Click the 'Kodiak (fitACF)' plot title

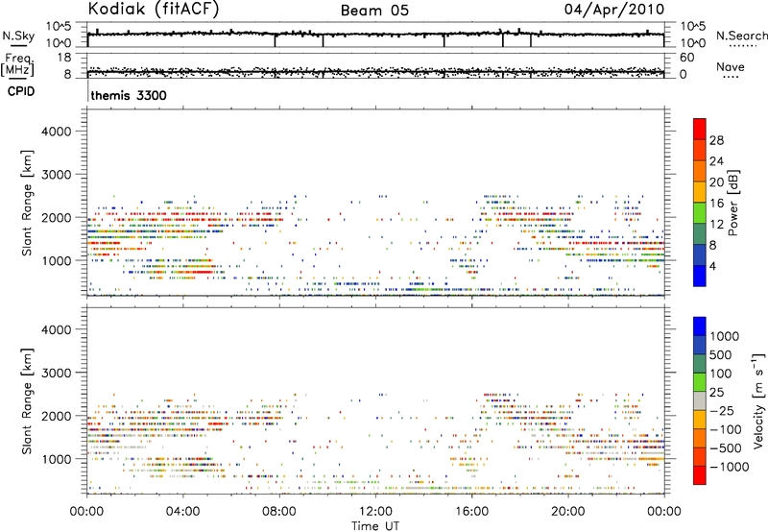(x=154, y=10)
